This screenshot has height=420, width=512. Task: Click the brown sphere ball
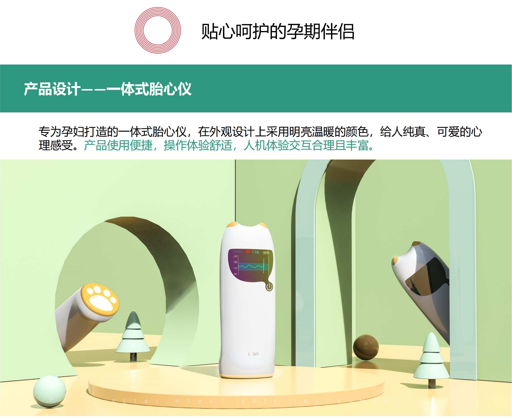[366, 347]
